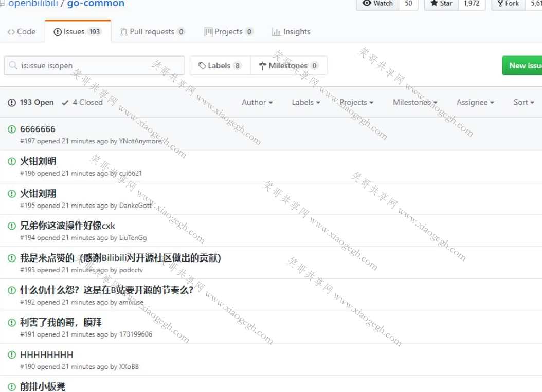The height and width of the screenshot is (392, 542).
Task: Show the 193 Open issues
Action: [31, 103]
